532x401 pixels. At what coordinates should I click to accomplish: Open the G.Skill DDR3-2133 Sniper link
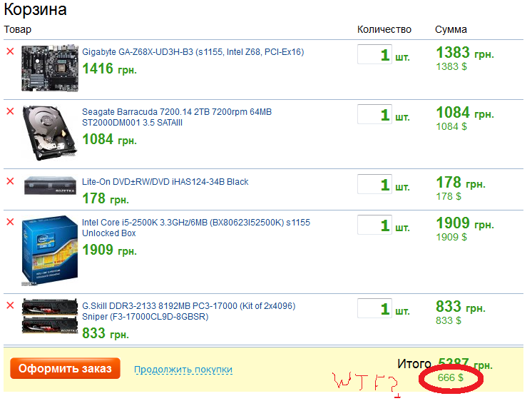189,311
